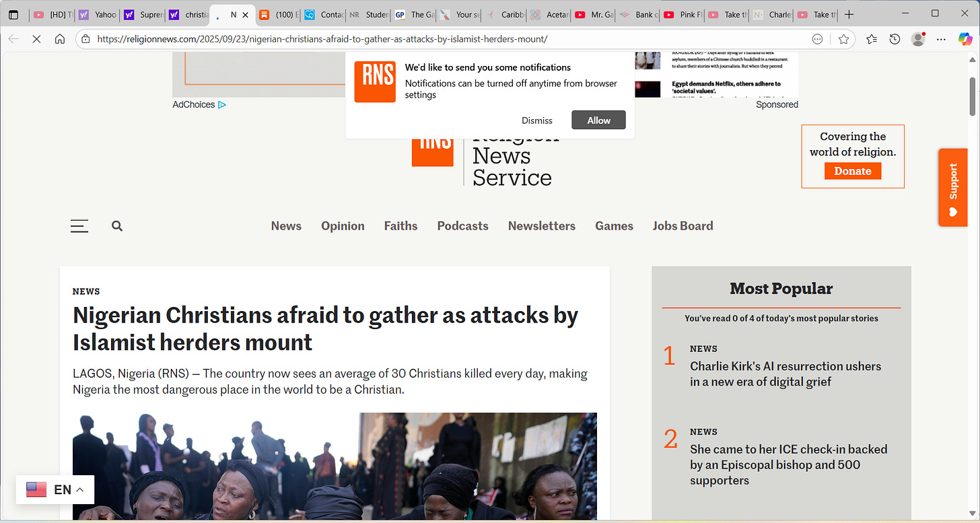Switch to the Suprem Yahoo tab
The image size is (980, 523).
coord(142,14)
